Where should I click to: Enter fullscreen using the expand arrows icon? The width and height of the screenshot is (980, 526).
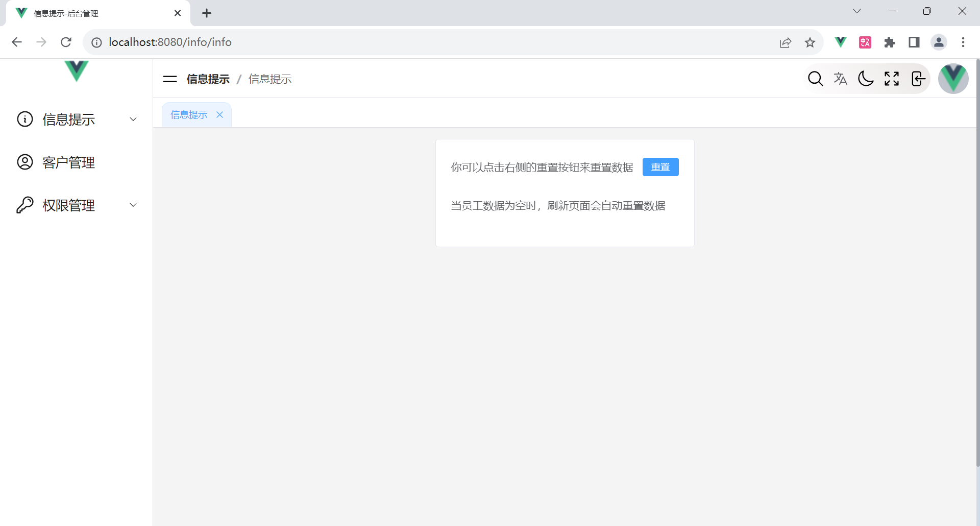(x=892, y=79)
